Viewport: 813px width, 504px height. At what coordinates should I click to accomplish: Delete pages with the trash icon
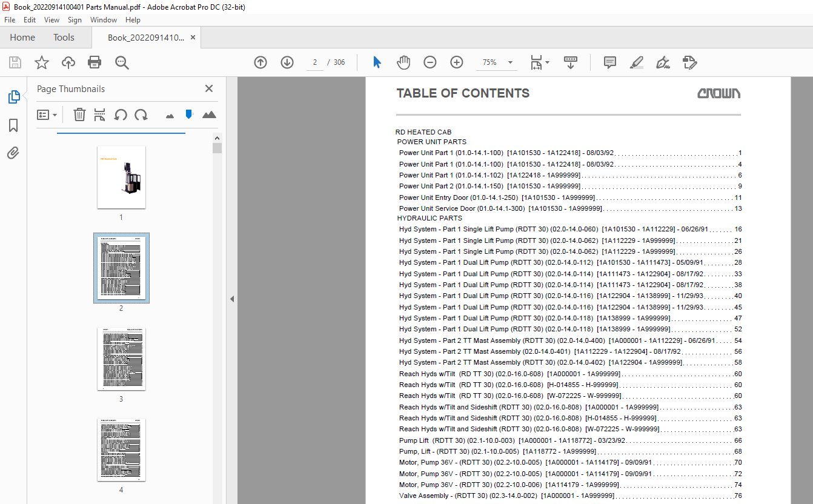tap(79, 114)
